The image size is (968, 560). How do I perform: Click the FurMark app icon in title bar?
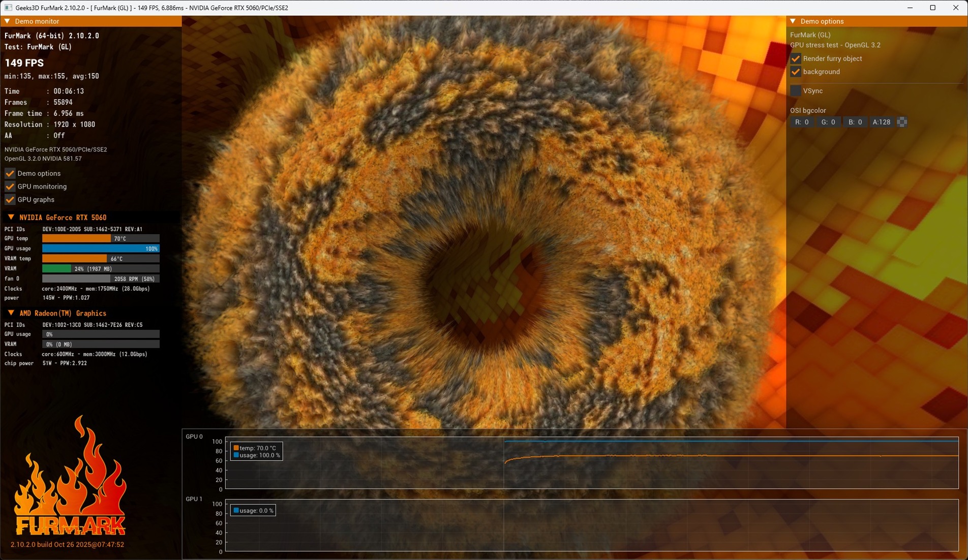coord(8,8)
